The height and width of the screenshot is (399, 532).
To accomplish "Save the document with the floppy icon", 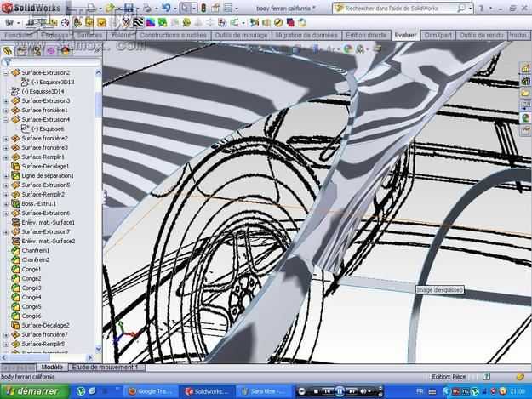I will click(129, 8).
